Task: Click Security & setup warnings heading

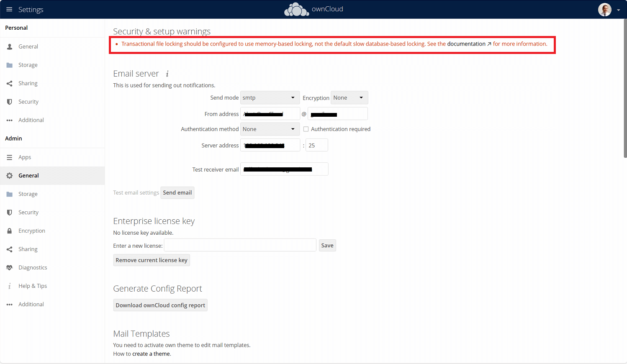Action: pos(162,31)
